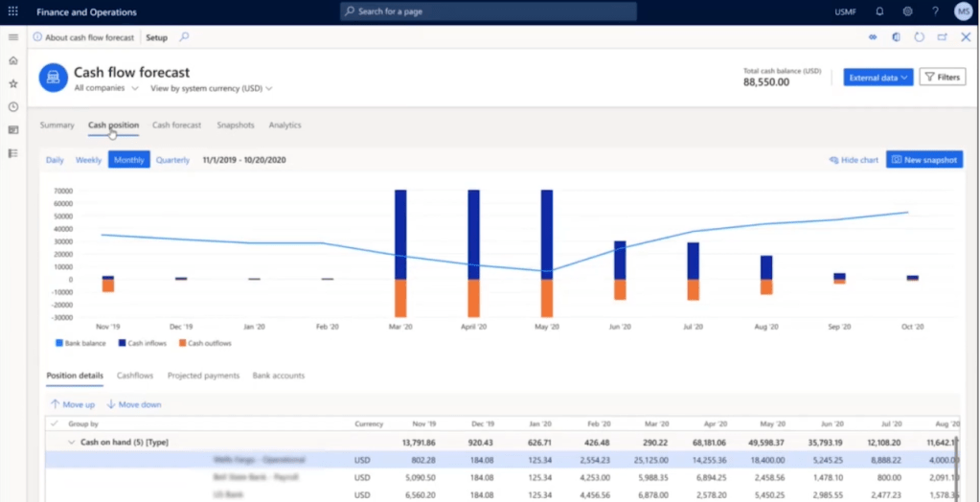Open Favorites star in sidebar
980x502 pixels.
[13, 83]
